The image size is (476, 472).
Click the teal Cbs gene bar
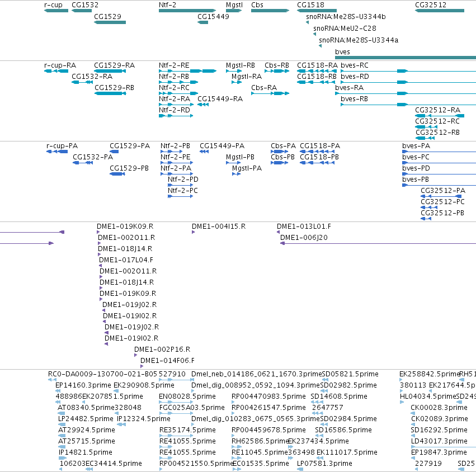click(270, 11)
